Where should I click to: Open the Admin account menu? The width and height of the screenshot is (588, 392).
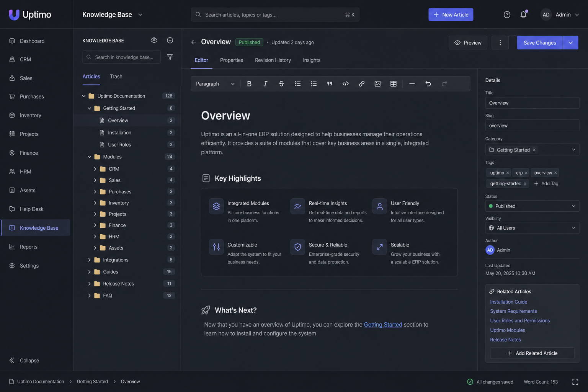pos(560,15)
